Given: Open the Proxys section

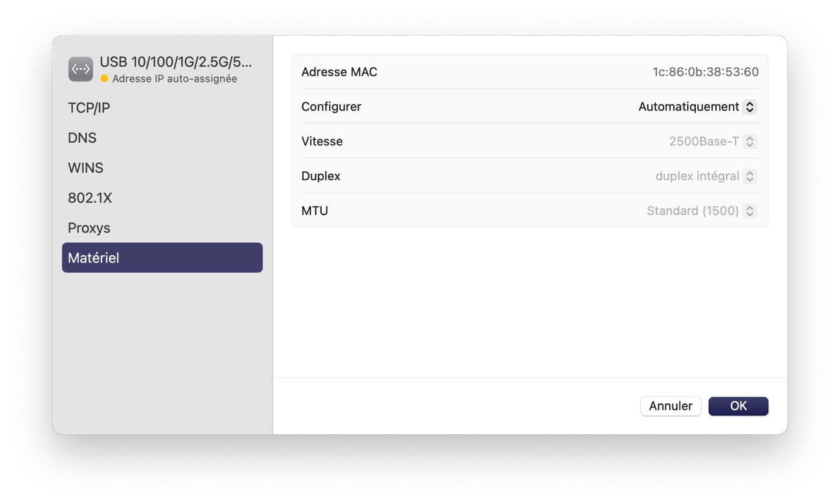Looking at the screenshot, I should pyautogui.click(x=89, y=228).
